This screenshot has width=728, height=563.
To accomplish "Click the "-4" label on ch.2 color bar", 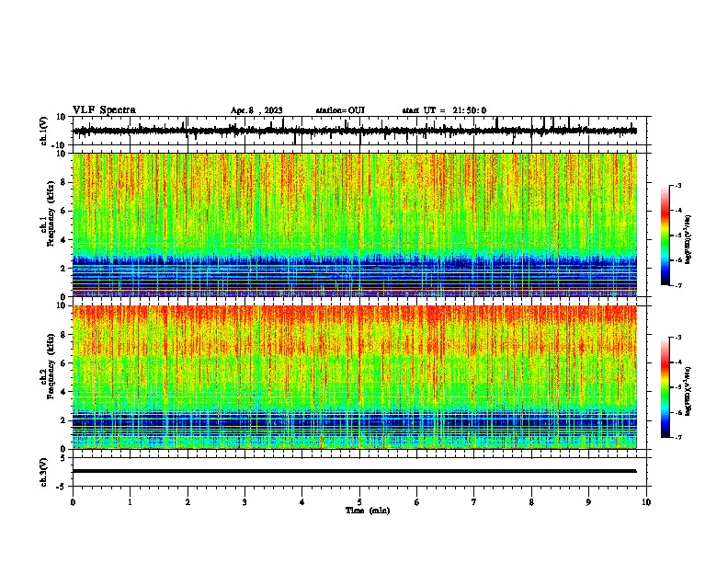I will tap(678, 362).
